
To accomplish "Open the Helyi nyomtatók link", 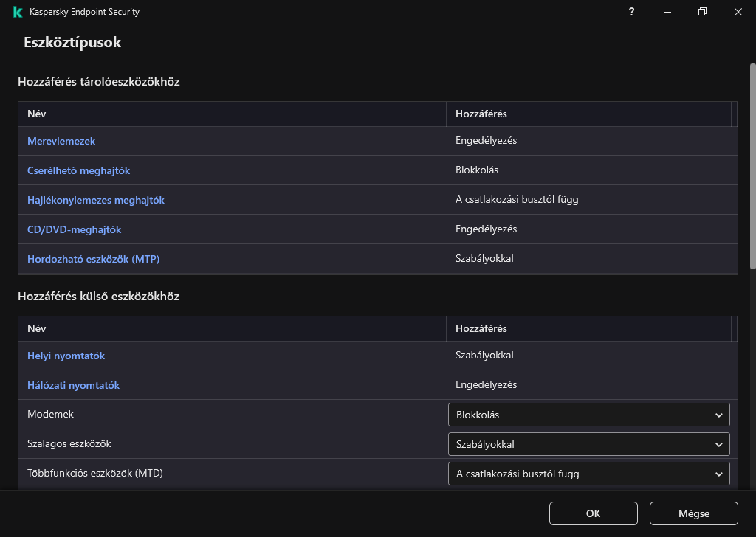I will [66, 356].
